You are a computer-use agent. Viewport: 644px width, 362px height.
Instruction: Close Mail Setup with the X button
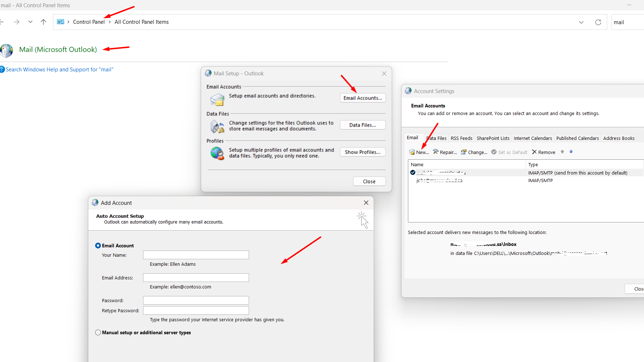[x=384, y=74]
